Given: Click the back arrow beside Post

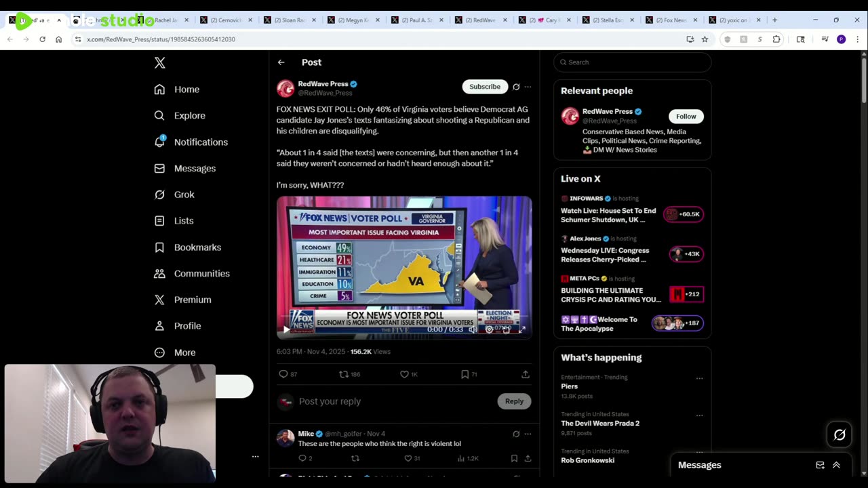Looking at the screenshot, I should tap(281, 62).
